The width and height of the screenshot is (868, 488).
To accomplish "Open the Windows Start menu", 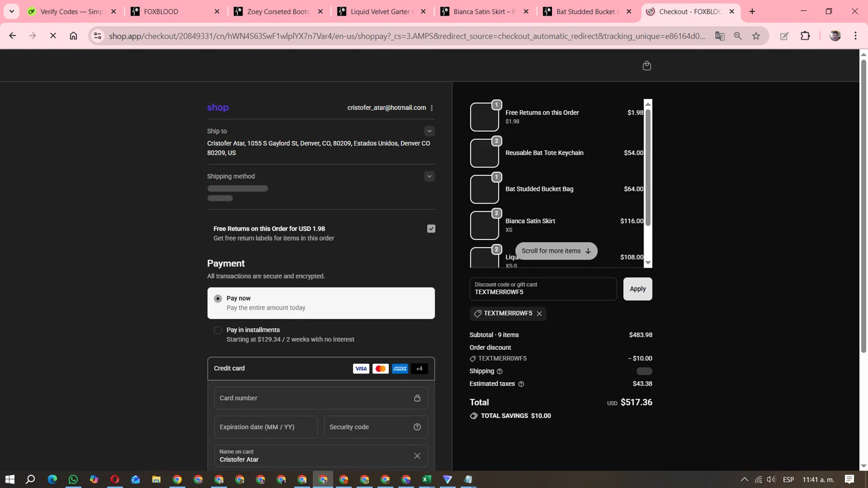I will [10, 479].
